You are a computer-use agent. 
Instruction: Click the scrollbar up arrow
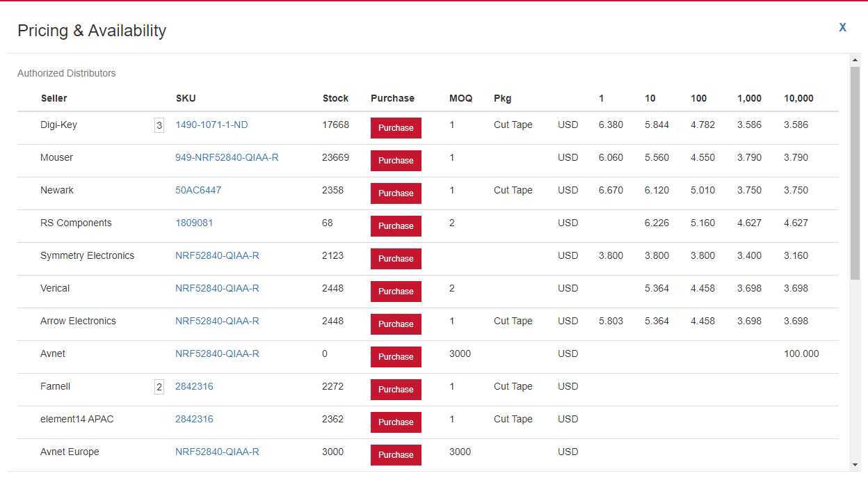[855, 61]
